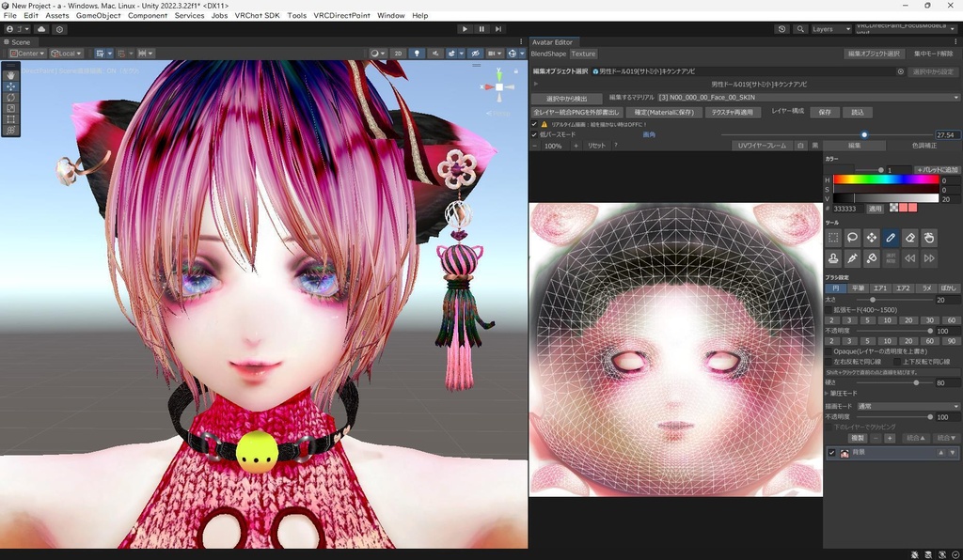Open the Local handle rotation dropdown
The height and width of the screenshot is (560, 963).
(67, 54)
